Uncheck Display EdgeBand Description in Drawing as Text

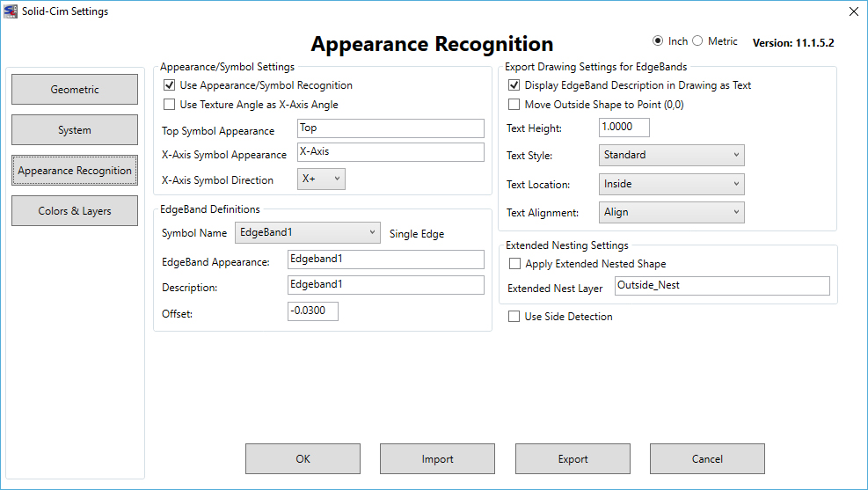[514, 85]
